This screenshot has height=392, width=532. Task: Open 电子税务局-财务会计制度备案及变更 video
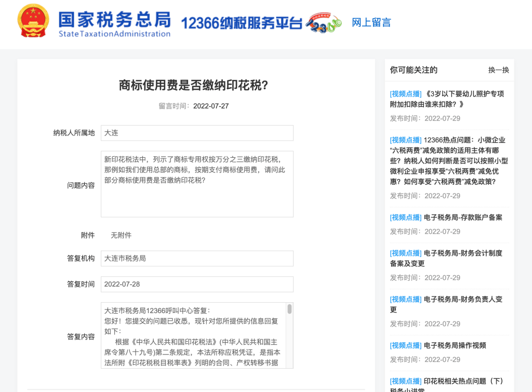449,258
